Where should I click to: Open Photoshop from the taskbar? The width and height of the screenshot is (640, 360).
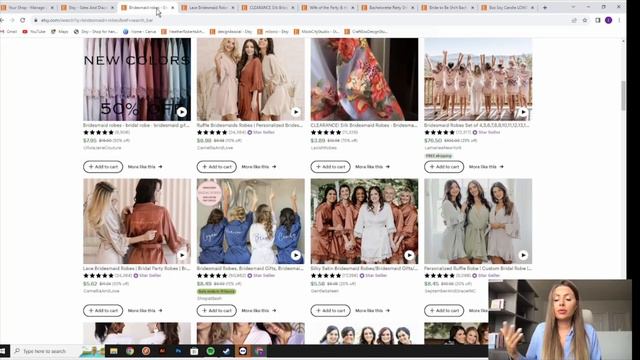tap(178, 351)
